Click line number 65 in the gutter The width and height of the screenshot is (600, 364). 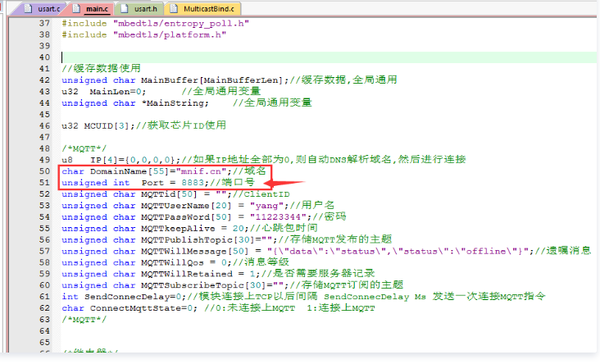(45, 343)
